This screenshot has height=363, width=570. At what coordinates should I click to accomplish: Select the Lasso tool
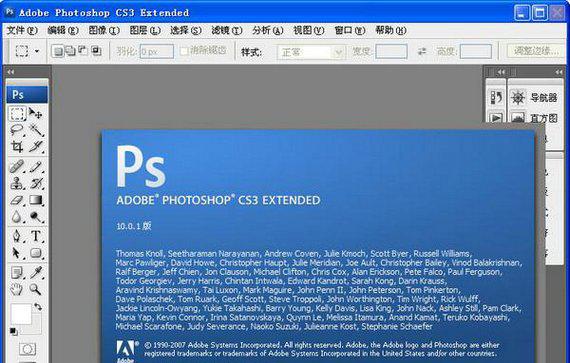[x=17, y=130]
